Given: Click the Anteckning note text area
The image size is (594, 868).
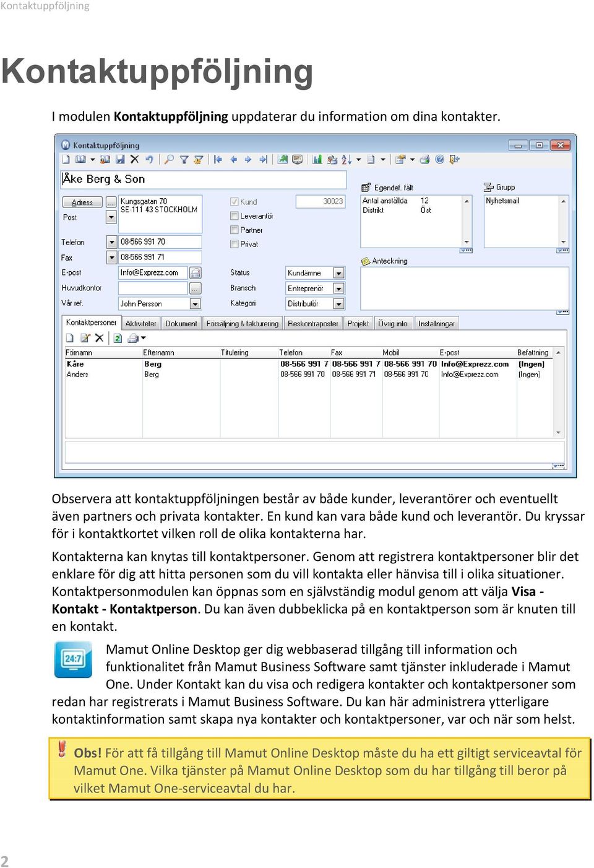Looking at the screenshot, I should [464, 288].
